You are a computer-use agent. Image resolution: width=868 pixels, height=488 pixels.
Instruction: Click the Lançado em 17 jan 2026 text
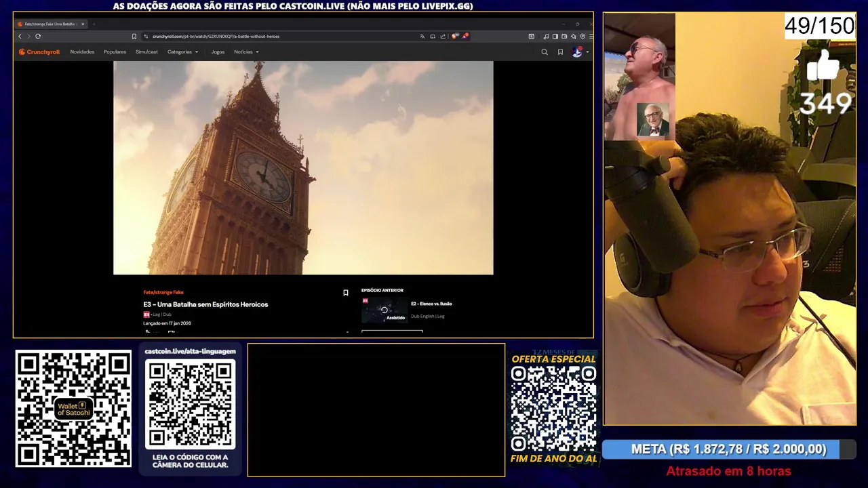(167, 323)
